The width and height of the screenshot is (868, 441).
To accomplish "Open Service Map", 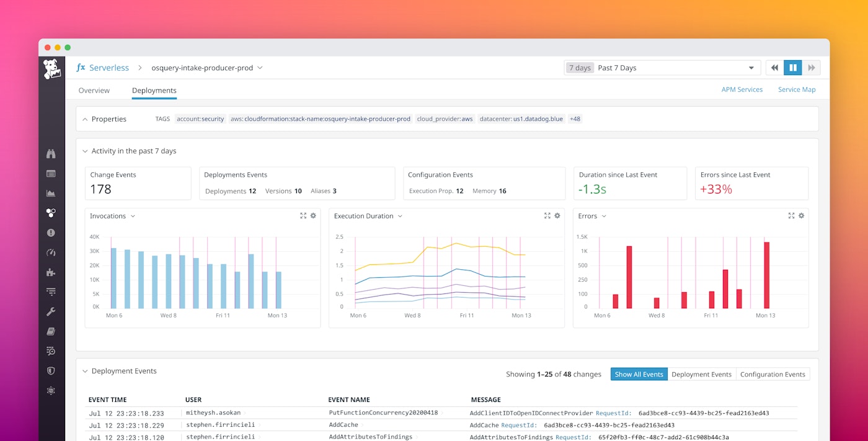I will point(796,89).
